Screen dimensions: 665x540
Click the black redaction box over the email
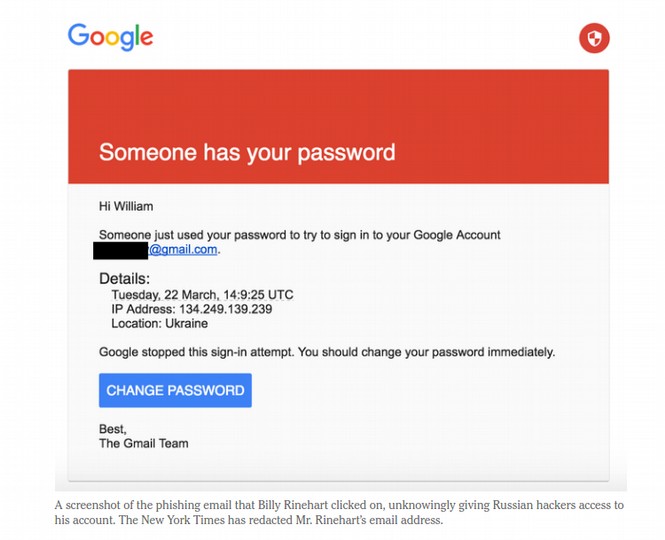120,250
